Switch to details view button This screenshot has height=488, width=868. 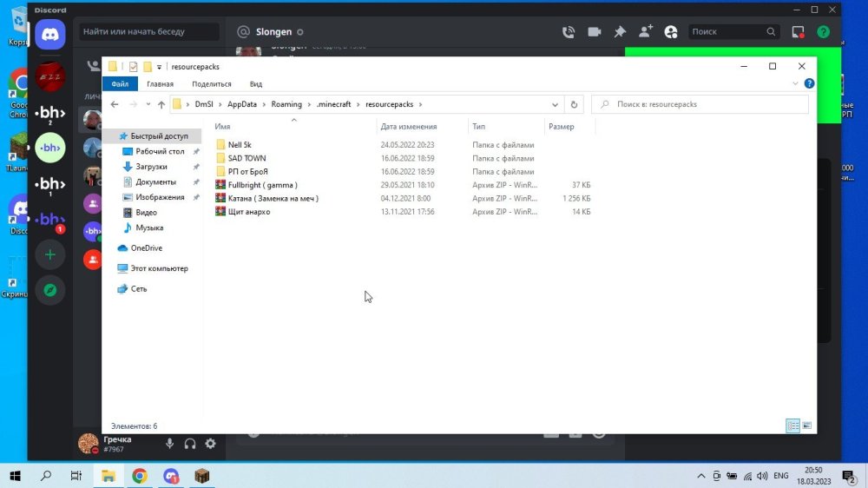792,425
